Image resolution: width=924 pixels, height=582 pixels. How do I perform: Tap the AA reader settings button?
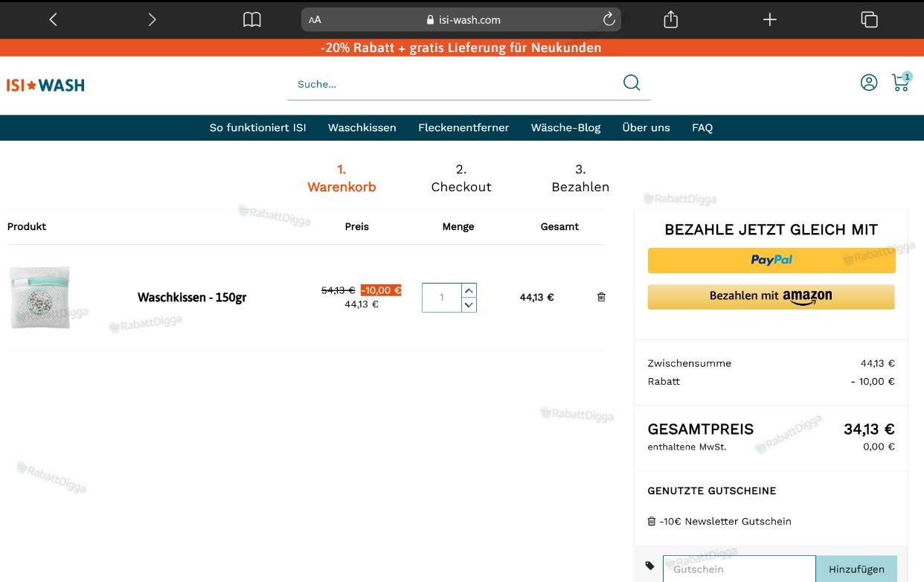[315, 20]
